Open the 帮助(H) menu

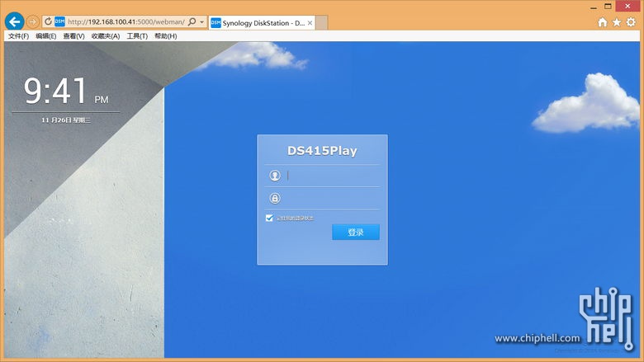165,36
